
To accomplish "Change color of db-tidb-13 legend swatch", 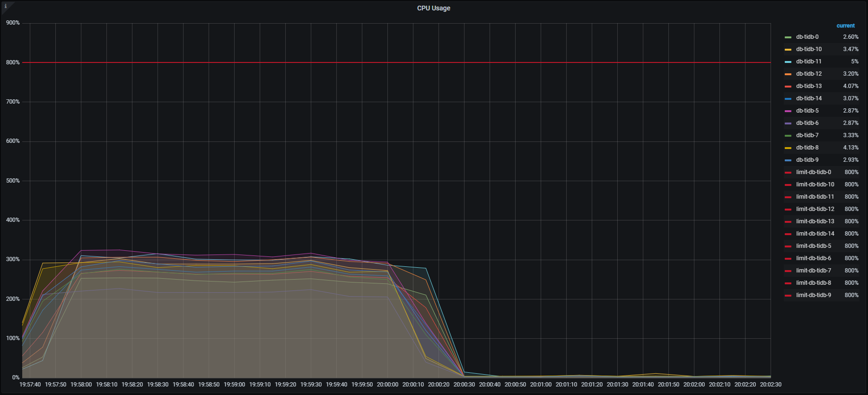I will point(788,87).
